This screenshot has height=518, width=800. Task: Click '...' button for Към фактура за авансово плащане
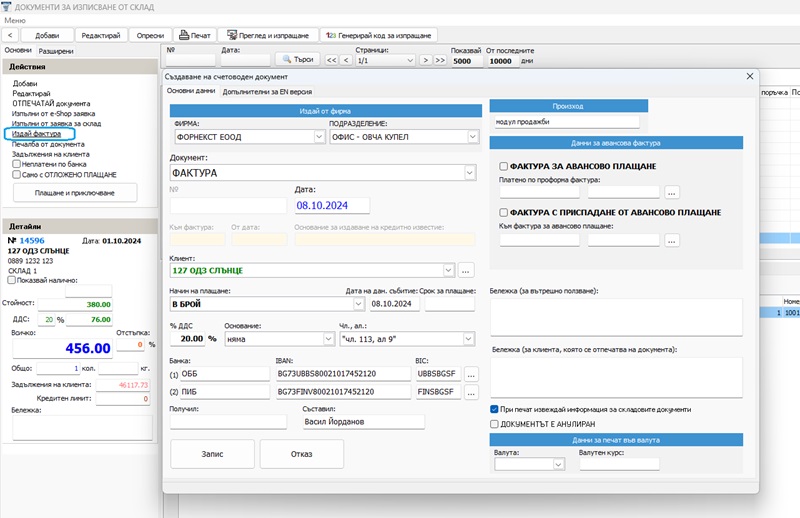click(x=672, y=240)
